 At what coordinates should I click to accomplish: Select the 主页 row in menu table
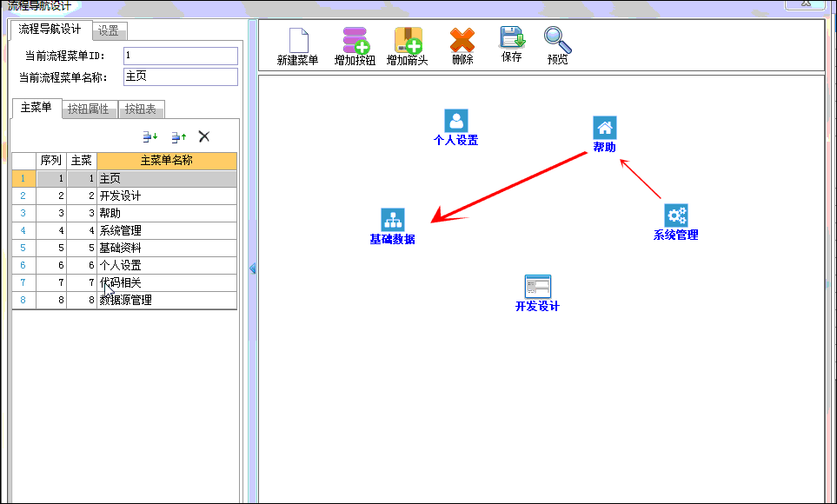tap(124, 178)
